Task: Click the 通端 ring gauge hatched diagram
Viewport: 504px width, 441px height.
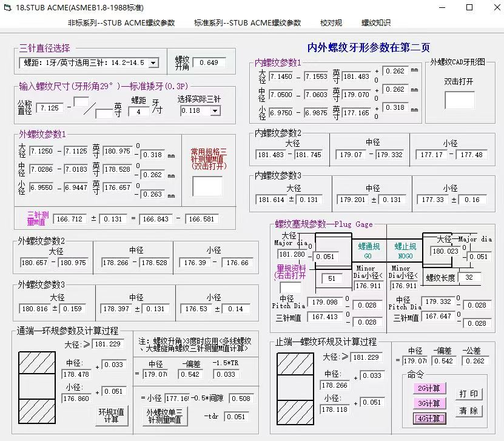Action: [37, 387]
